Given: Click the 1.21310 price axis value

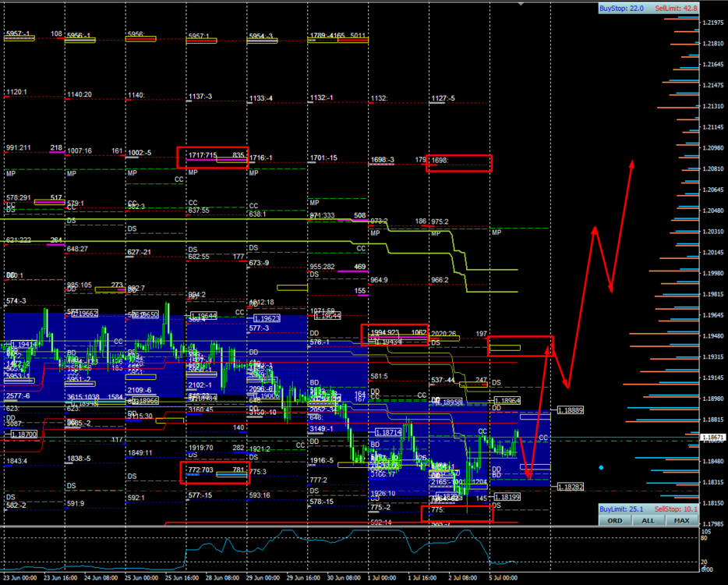Looking at the screenshot, I should [x=714, y=106].
